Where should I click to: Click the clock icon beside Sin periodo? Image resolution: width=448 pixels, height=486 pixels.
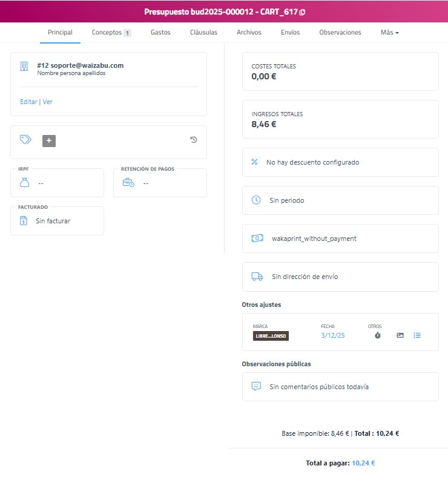tap(256, 200)
